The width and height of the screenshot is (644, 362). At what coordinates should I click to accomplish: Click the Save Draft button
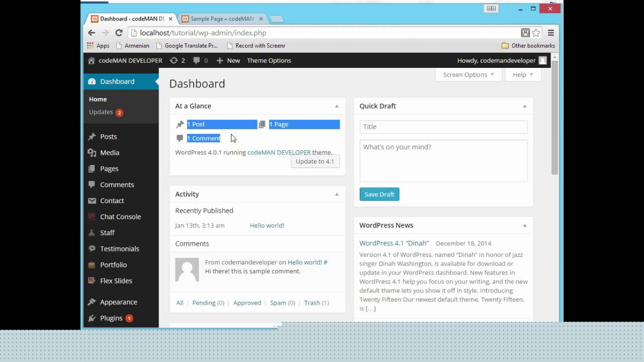pyautogui.click(x=379, y=194)
